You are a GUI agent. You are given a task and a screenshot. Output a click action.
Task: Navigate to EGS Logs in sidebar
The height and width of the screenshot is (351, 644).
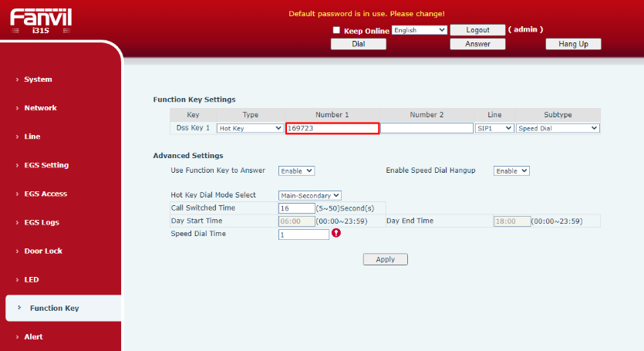point(42,222)
